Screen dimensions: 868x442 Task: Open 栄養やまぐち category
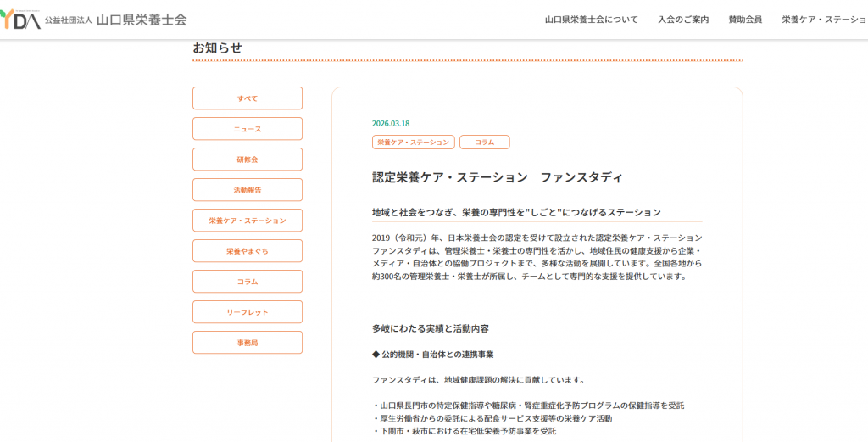[248, 250]
